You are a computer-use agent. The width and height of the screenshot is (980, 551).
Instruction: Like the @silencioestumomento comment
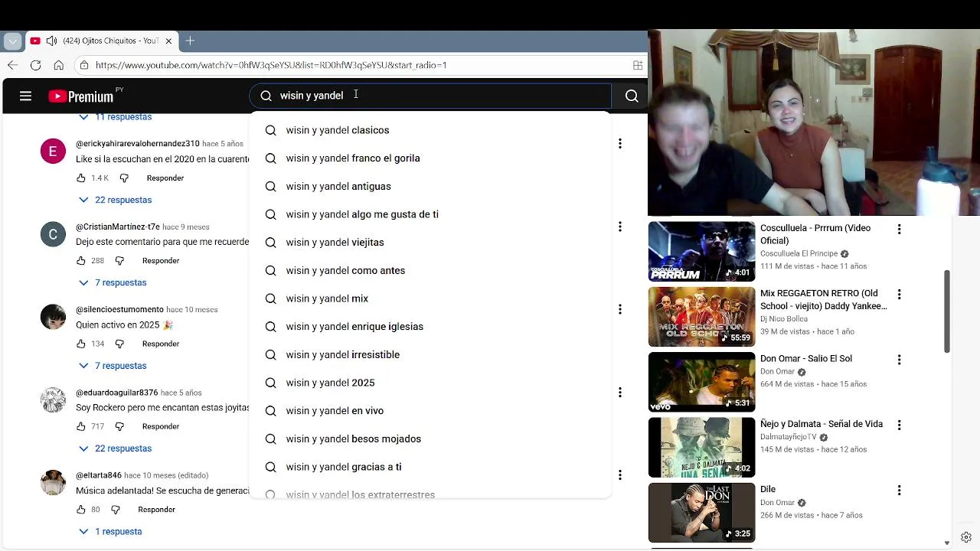pyautogui.click(x=81, y=344)
